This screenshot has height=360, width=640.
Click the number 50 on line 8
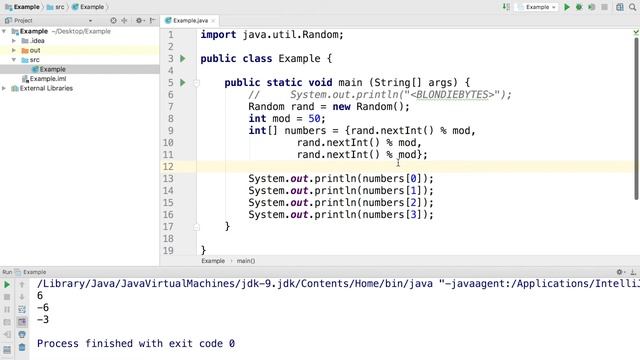pos(314,119)
